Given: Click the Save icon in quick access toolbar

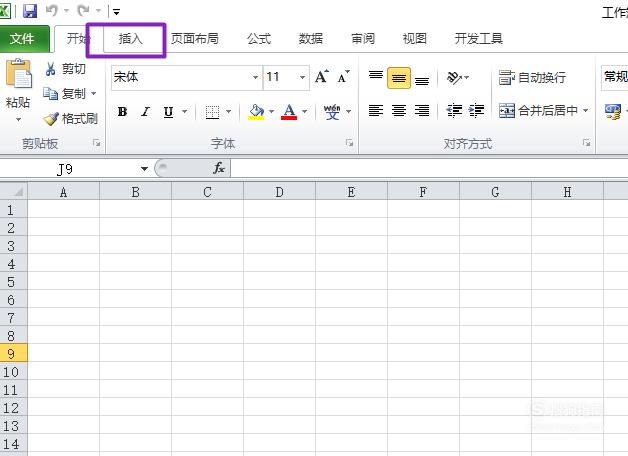Looking at the screenshot, I should pos(30,11).
